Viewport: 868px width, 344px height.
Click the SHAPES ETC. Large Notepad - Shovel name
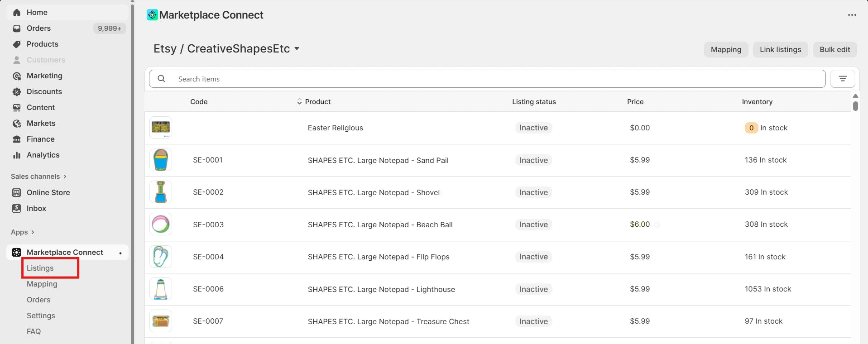coord(374,193)
